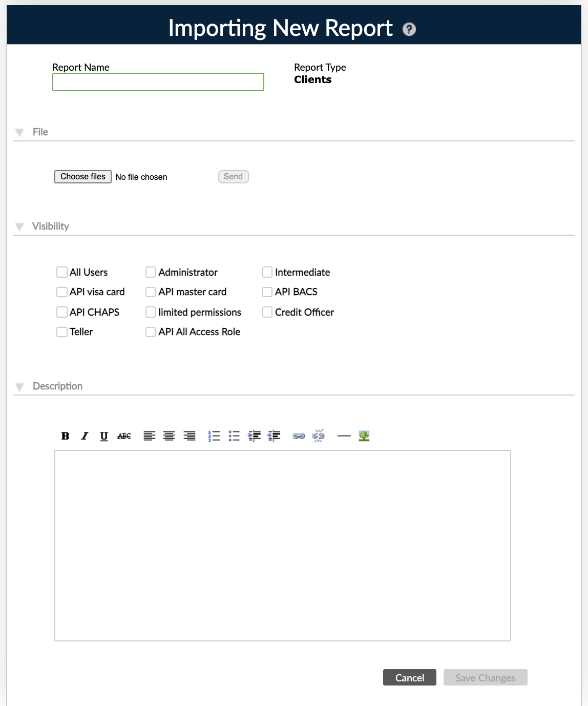The image size is (588, 706).
Task: Click the Cancel button
Action: (409, 677)
